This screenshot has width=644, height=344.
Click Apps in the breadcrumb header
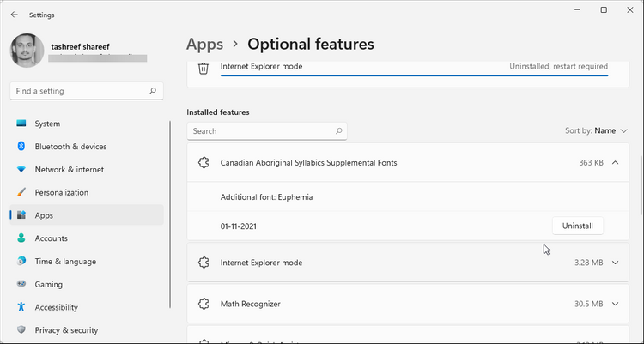click(204, 44)
